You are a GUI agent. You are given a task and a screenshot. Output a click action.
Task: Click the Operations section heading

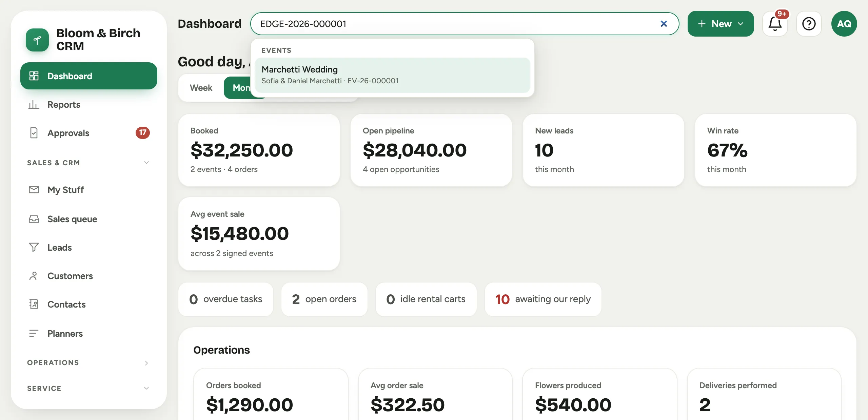click(x=222, y=350)
